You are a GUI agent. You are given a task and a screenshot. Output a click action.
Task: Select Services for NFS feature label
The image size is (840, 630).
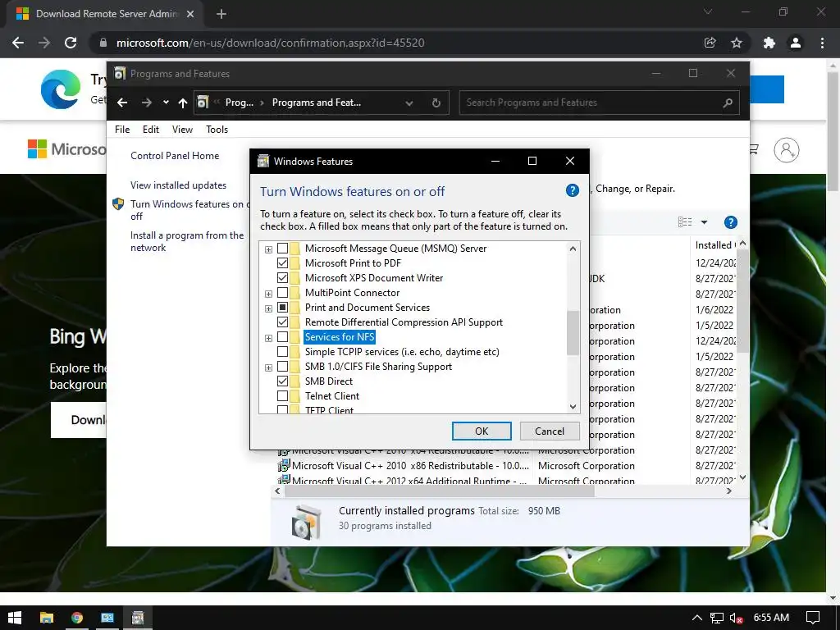pos(340,337)
